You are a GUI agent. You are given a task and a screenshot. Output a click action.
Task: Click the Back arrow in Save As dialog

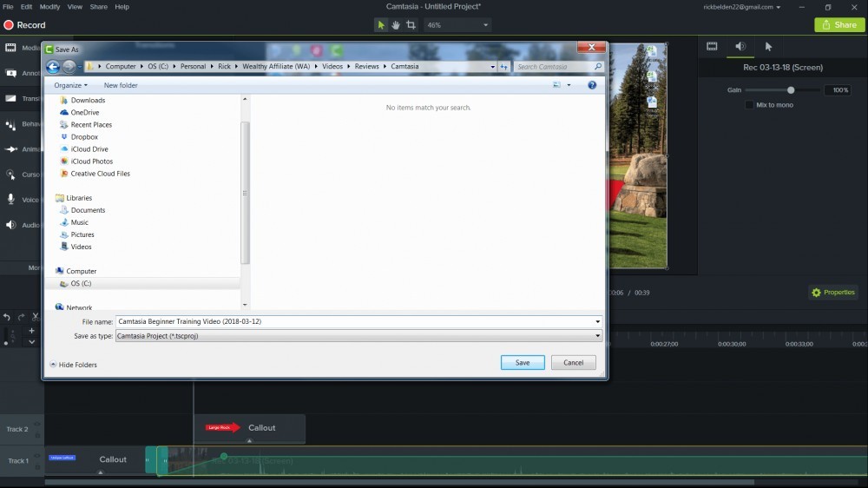coord(53,67)
